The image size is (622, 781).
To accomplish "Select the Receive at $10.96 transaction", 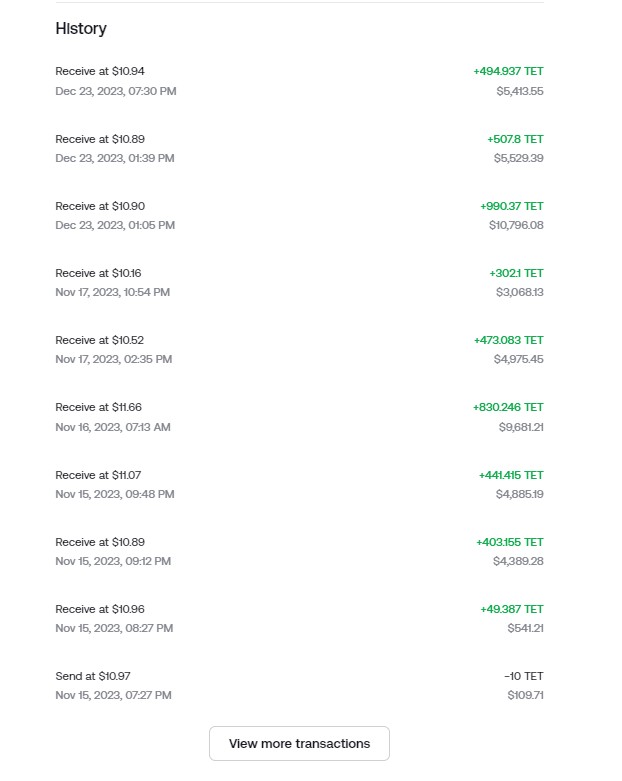I will 100,609.
